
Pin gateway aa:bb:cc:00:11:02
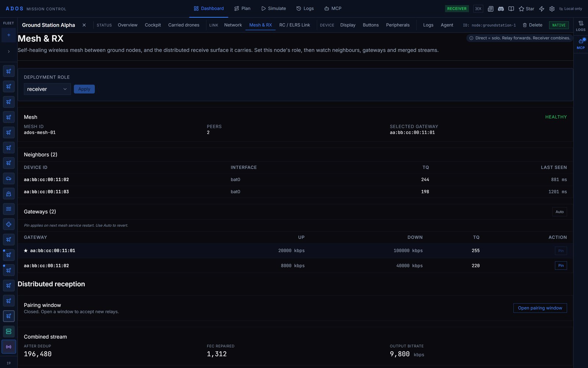[561, 265]
